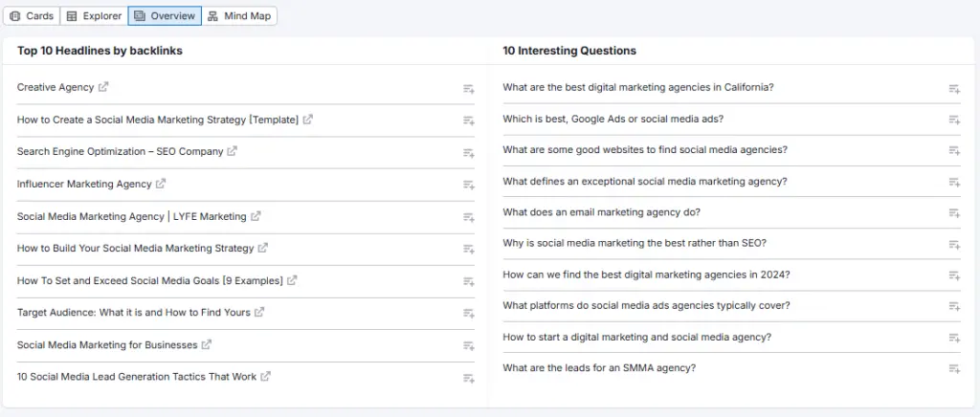Add '10 Social Media Lead Generation' headline to list
This screenshot has height=417, width=980.
[469, 379]
